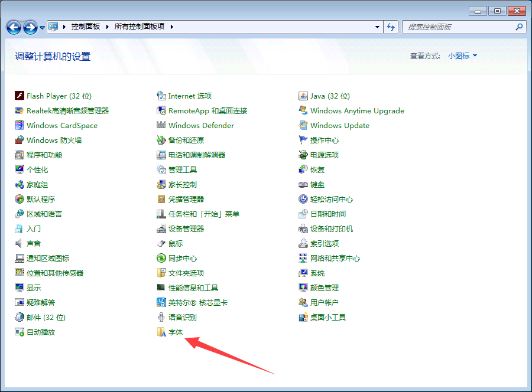Open the 索引选项 link
Image resolution: width=532 pixels, height=392 pixels.
click(325, 244)
